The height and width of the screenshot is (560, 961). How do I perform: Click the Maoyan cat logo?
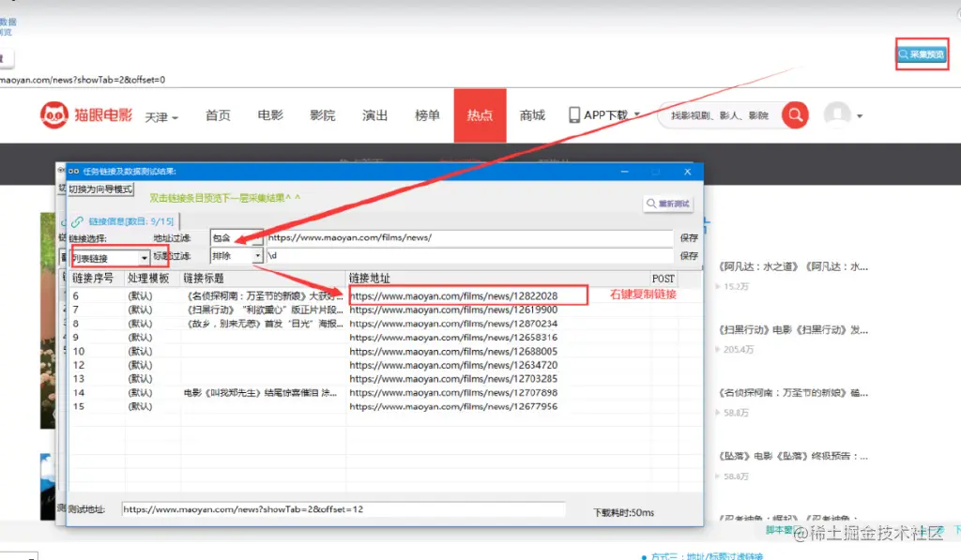point(53,114)
